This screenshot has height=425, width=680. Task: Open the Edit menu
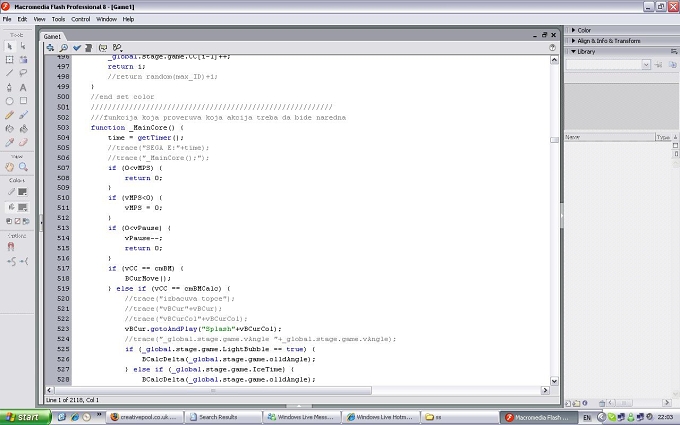22,19
